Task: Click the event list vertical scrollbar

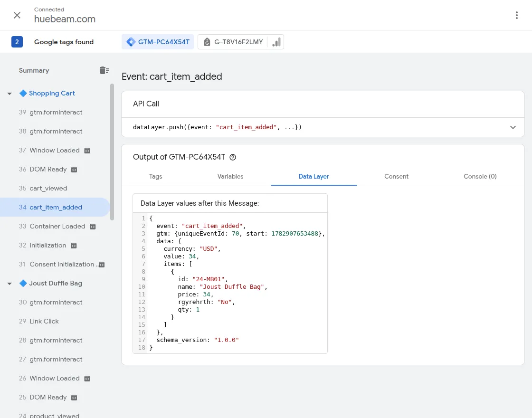Action: (112, 152)
